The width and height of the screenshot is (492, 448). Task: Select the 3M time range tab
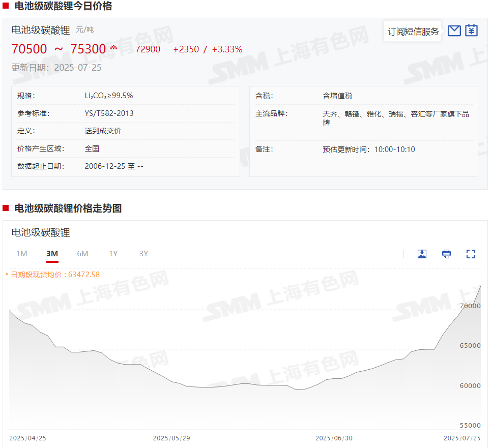[x=52, y=254]
